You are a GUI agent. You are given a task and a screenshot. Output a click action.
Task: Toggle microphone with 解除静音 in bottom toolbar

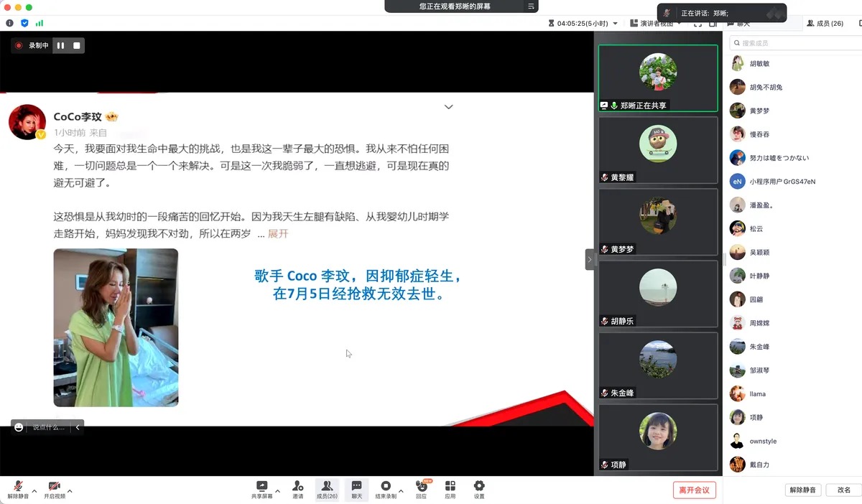(18, 487)
